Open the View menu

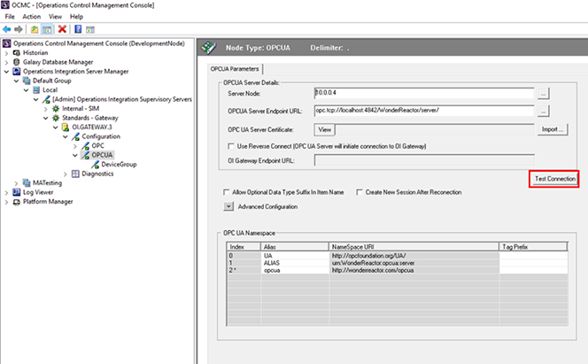(55, 17)
